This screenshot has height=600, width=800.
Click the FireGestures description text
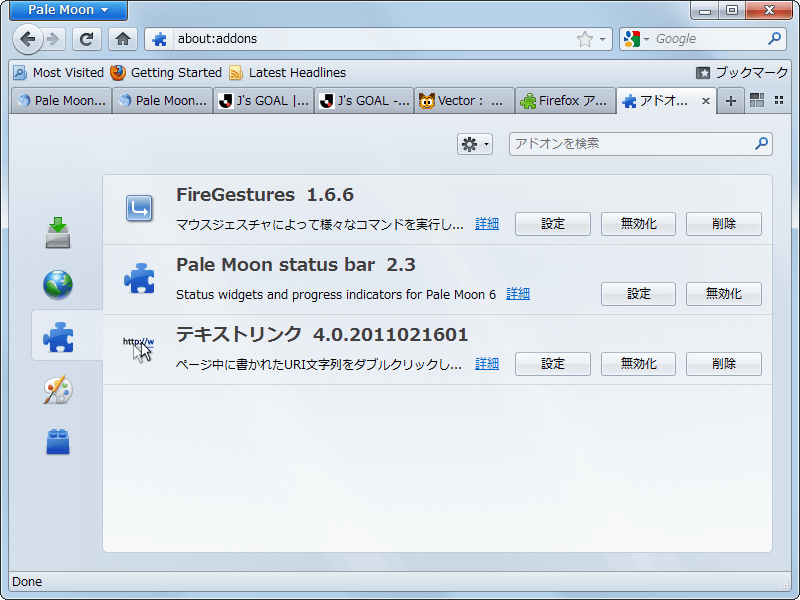320,224
